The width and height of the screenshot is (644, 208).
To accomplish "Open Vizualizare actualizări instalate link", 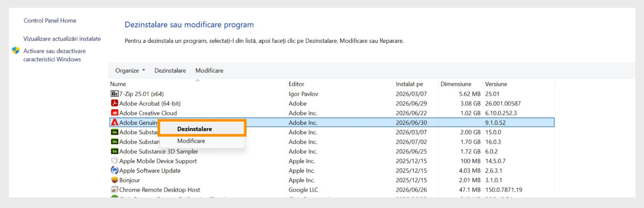I will (x=62, y=39).
